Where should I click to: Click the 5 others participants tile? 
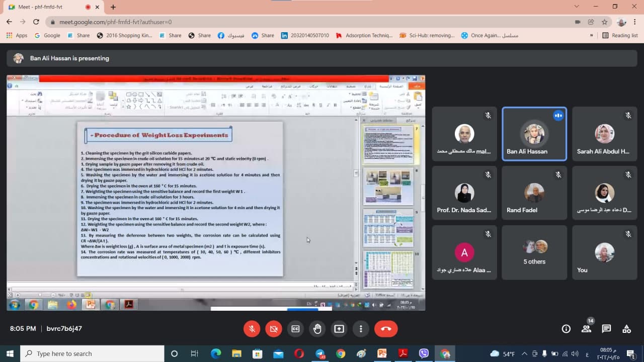pos(534,252)
